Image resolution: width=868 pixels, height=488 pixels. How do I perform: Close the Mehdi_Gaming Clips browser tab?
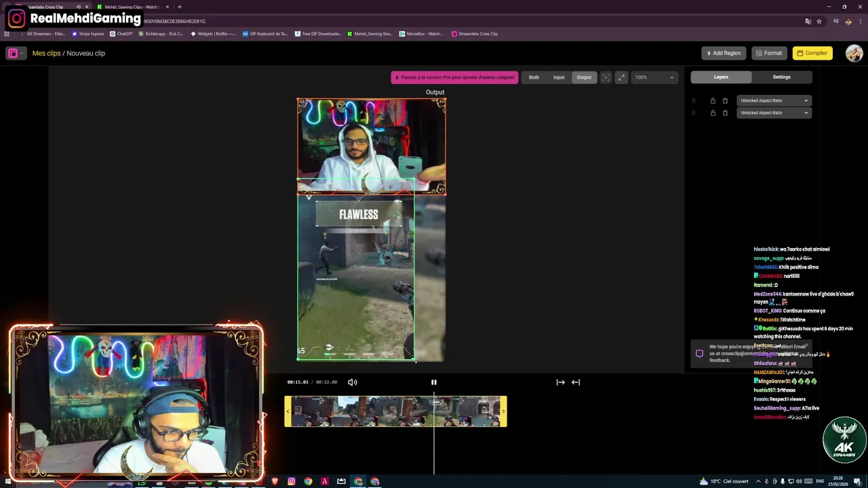(169, 7)
